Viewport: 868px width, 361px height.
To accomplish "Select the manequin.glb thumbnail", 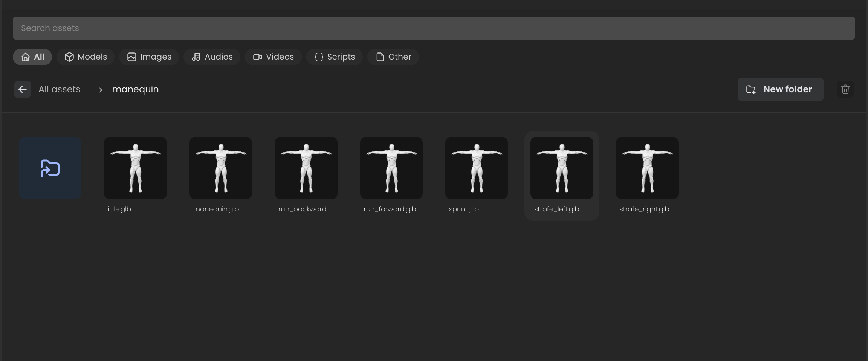I will (x=221, y=168).
